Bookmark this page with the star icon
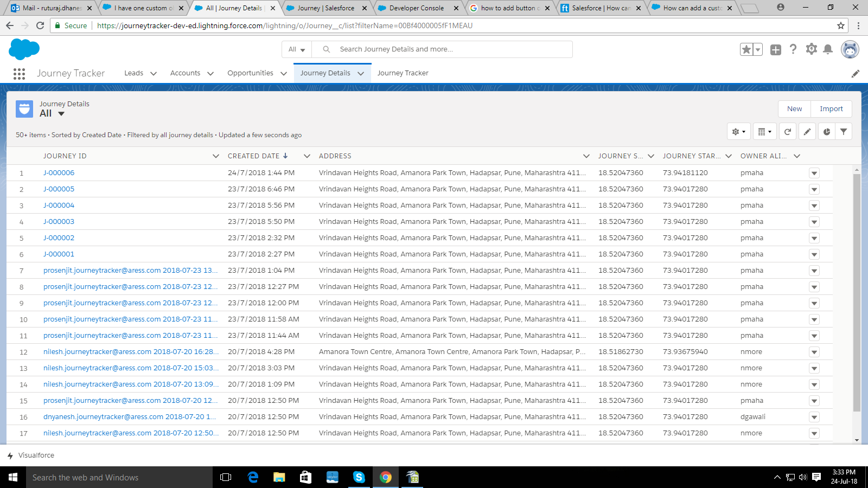This screenshot has width=868, height=488. 841,25
